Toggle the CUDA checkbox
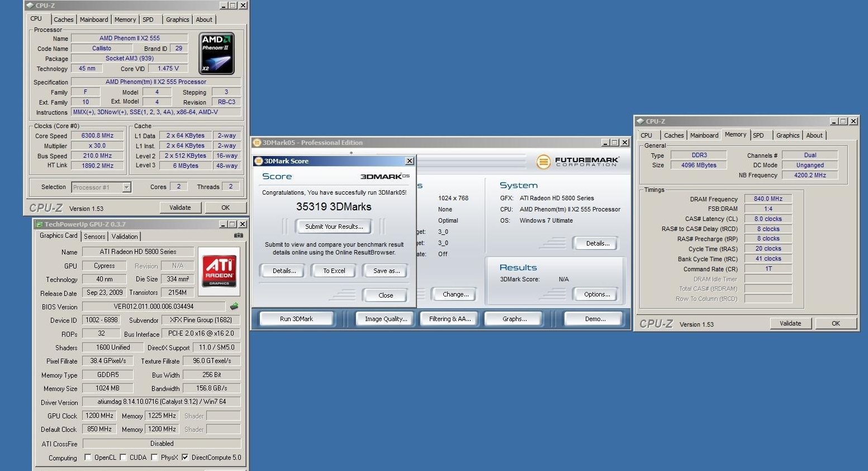This screenshot has width=868, height=471. click(x=123, y=457)
